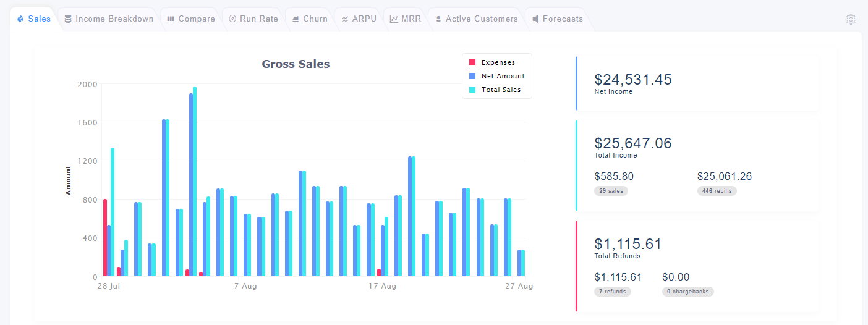Click the 2000 y-axis tick label
This screenshot has width=868, height=325.
point(88,84)
